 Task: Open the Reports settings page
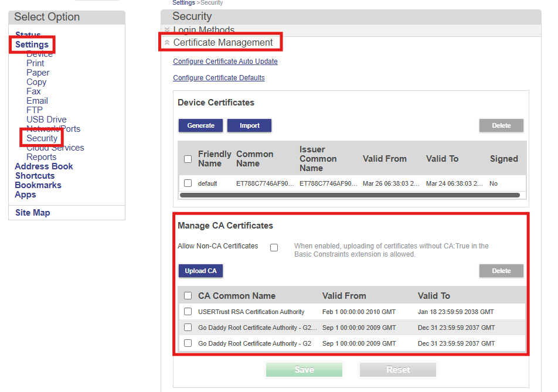[x=41, y=157]
